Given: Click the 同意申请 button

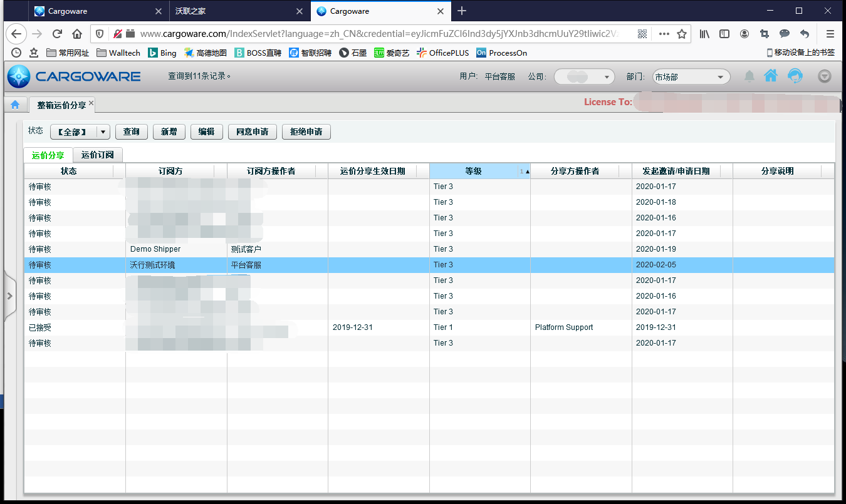Looking at the screenshot, I should (x=252, y=131).
